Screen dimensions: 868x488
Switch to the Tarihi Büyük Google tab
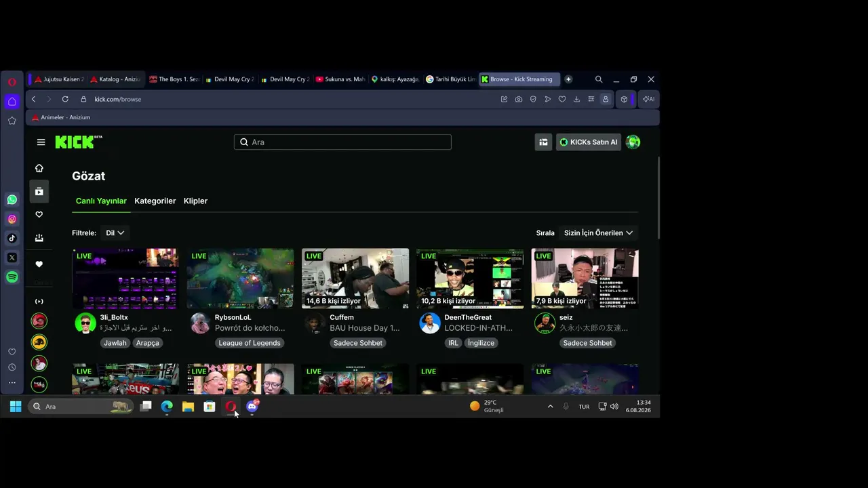point(450,79)
